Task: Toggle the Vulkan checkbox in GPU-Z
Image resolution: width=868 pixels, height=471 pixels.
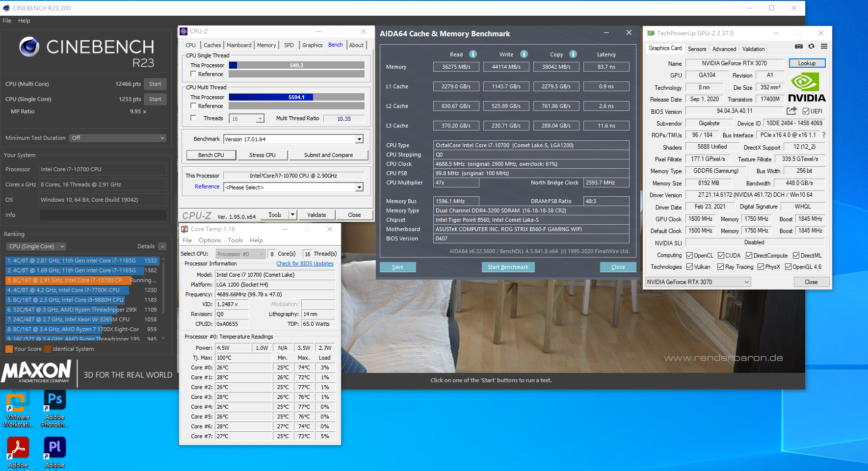Action: point(689,267)
